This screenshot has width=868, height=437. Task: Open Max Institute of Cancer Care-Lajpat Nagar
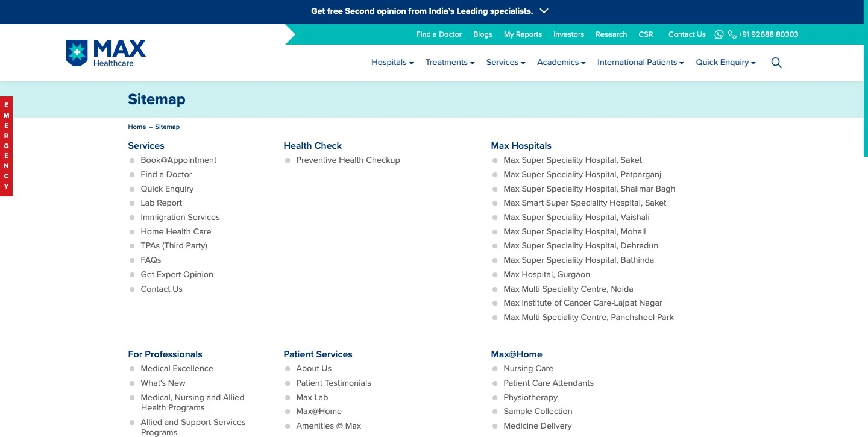click(x=583, y=303)
